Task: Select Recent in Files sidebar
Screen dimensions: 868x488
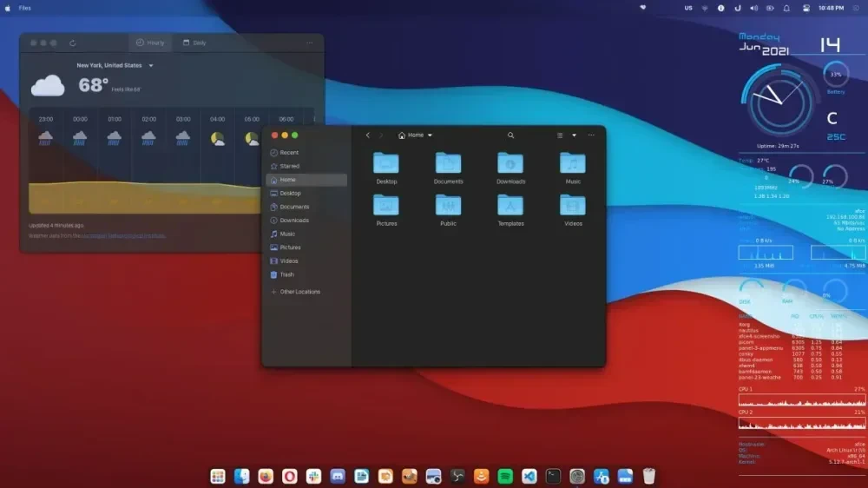Action: (306, 152)
